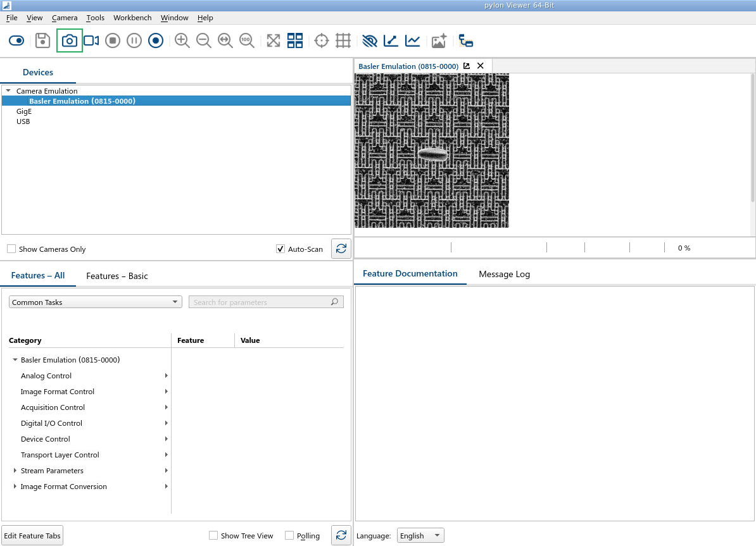Open the Camera menu

click(65, 18)
